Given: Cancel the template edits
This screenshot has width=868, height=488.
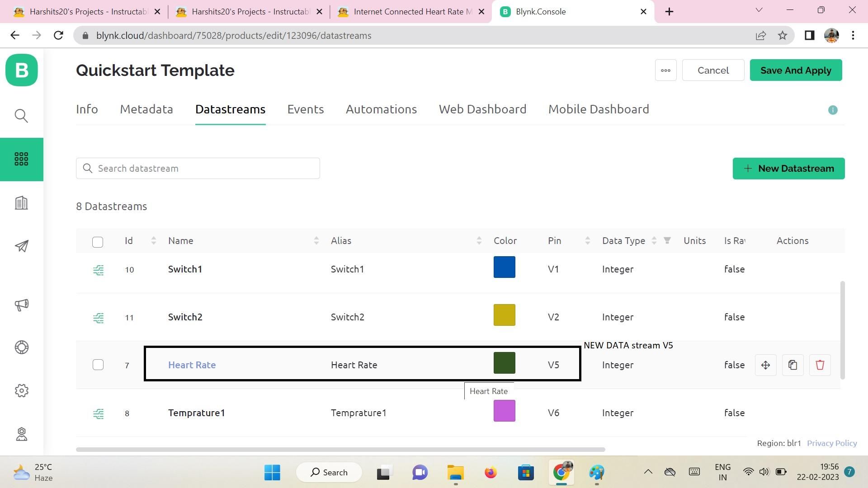Looking at the screenshot, I should [713, 70].
